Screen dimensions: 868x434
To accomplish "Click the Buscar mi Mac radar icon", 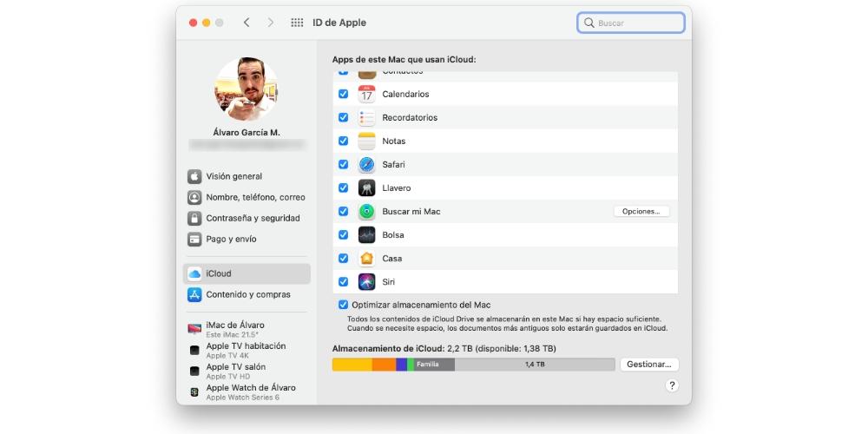I will click(366, 212).
